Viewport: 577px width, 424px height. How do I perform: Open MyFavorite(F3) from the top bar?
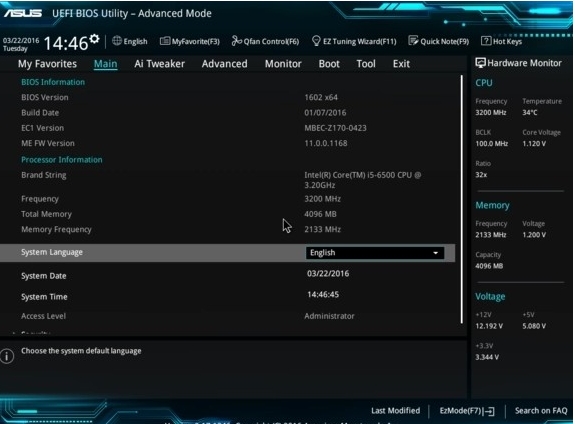190,41
